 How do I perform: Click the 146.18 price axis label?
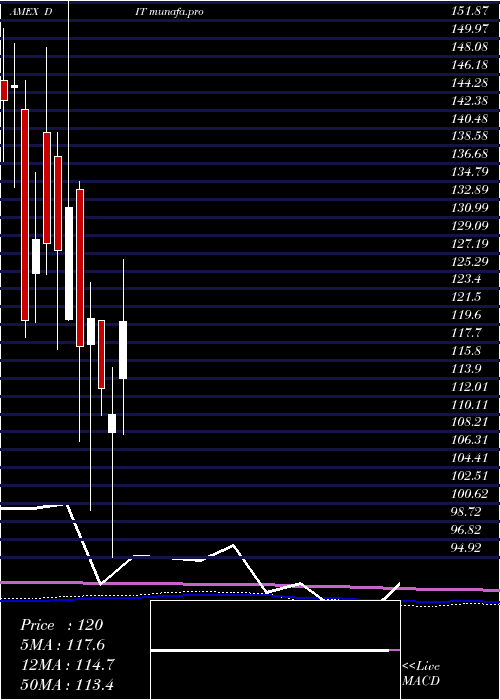pyautogui.click(x=472, y=65)
